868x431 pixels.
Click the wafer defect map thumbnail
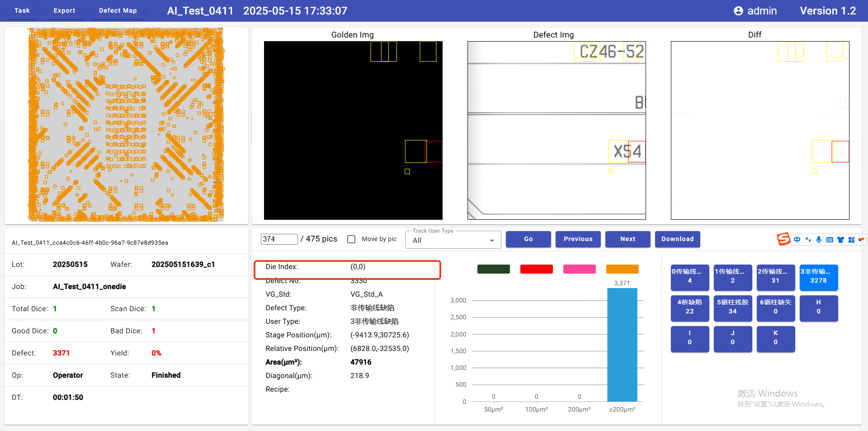[126, 125]
